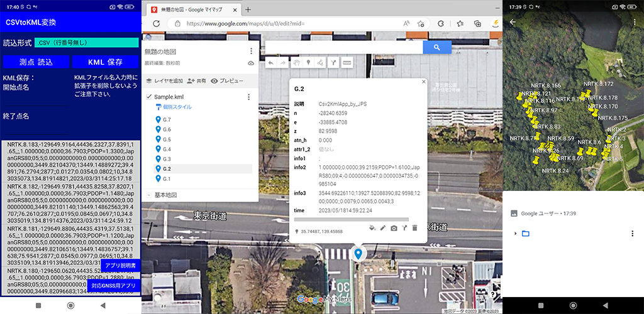Open browser extensions icon
Viewport: 644px width, 314px height.
click(441, 24)
